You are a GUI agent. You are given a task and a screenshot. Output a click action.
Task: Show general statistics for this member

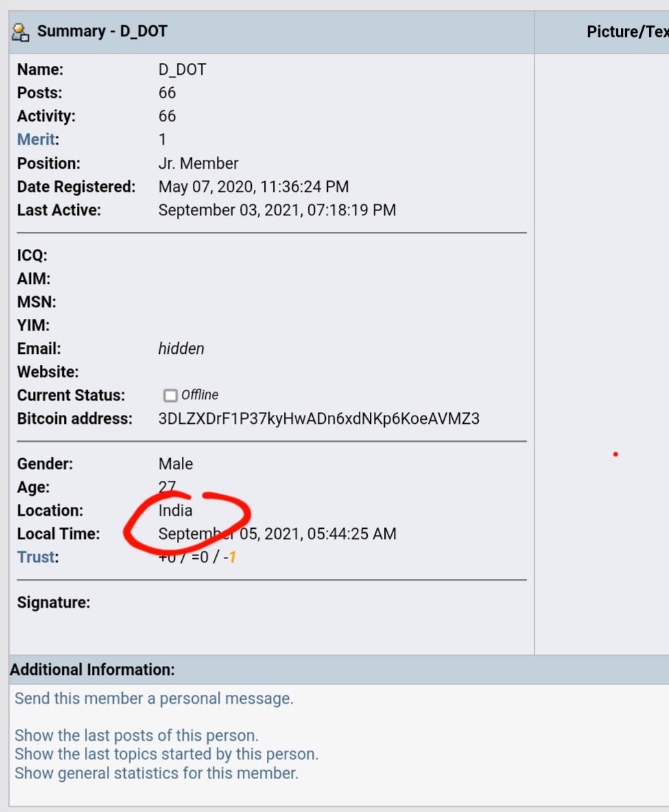156,773
